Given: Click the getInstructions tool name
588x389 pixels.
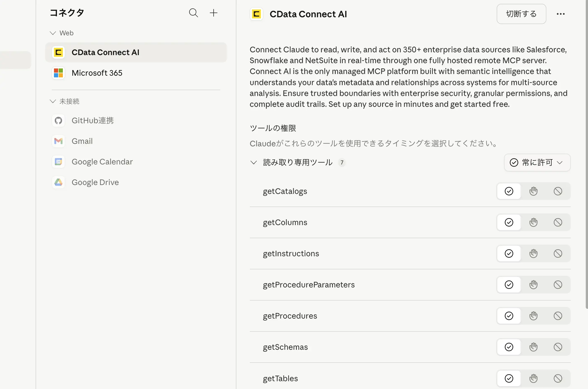Looking at the screenshot, I should pos(291,254).
